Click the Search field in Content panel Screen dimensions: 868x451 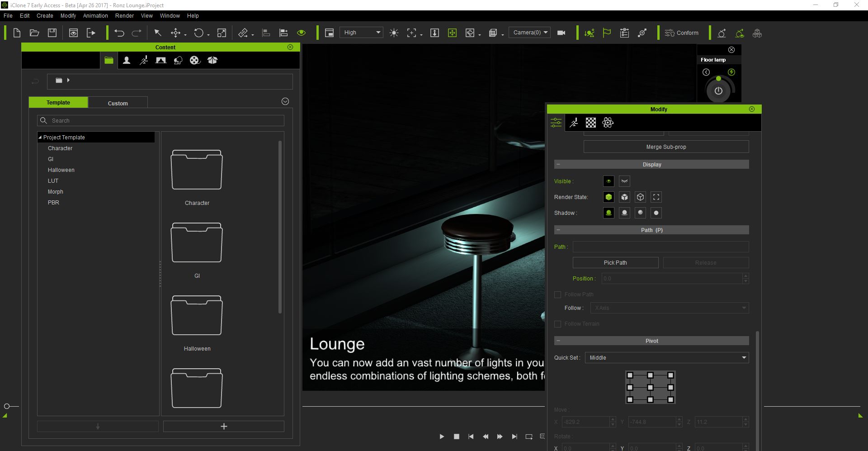tap(160, 120)
